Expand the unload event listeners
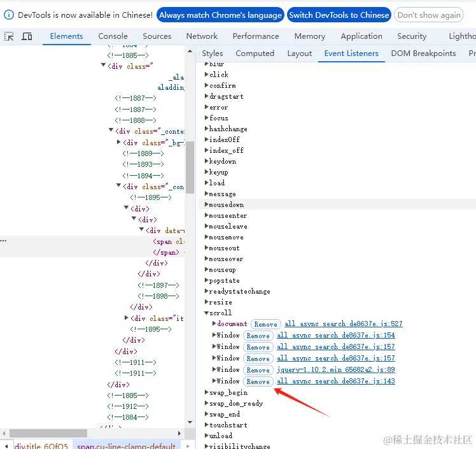 pos(207,436)
